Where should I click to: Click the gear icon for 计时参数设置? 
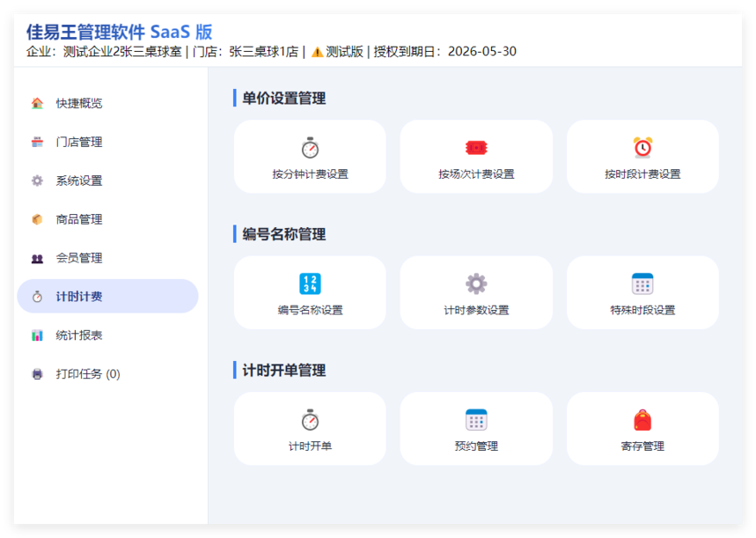476,284
